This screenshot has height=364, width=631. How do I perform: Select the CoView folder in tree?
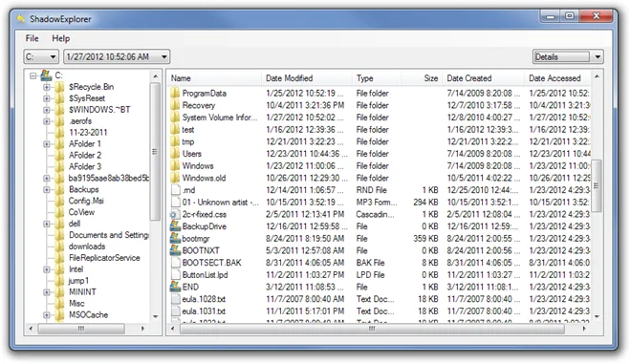(81, 212)
